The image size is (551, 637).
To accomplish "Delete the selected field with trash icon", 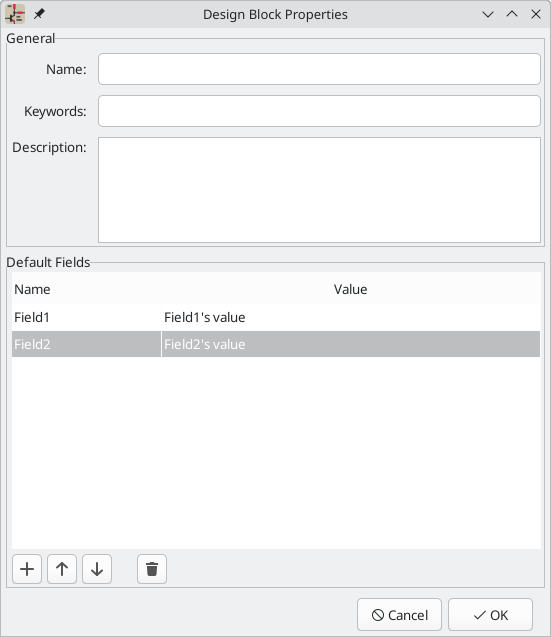I will [x=152, y=569].
